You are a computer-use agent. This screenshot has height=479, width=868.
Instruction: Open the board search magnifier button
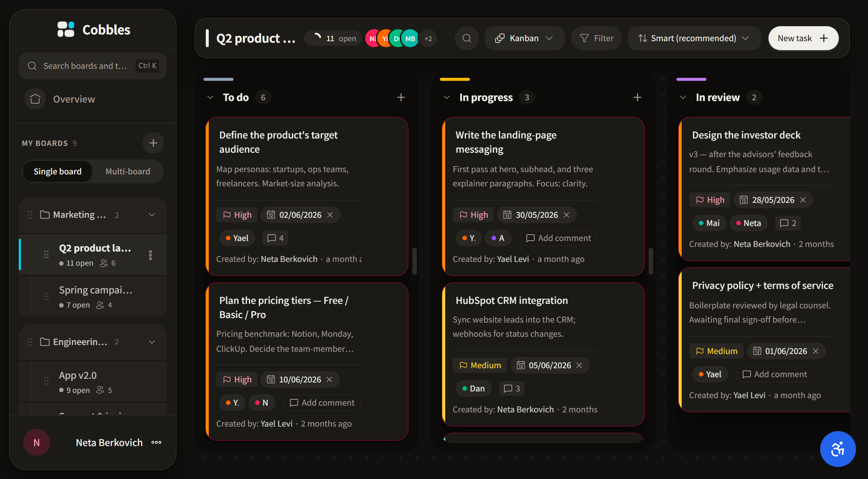pyautogui.click(x=467, y=38)
